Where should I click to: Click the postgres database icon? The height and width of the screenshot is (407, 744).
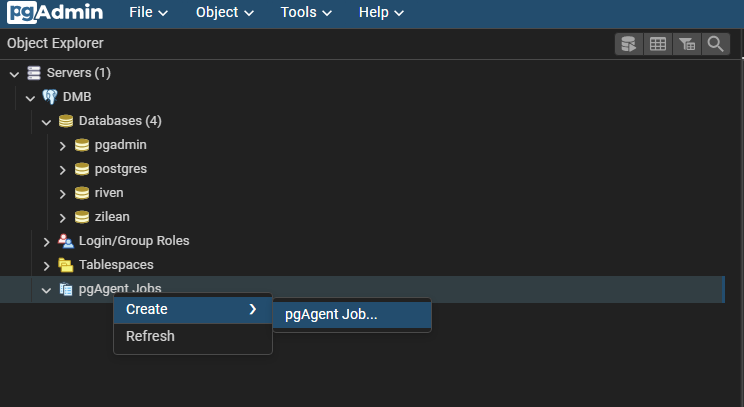pos(82,169)
